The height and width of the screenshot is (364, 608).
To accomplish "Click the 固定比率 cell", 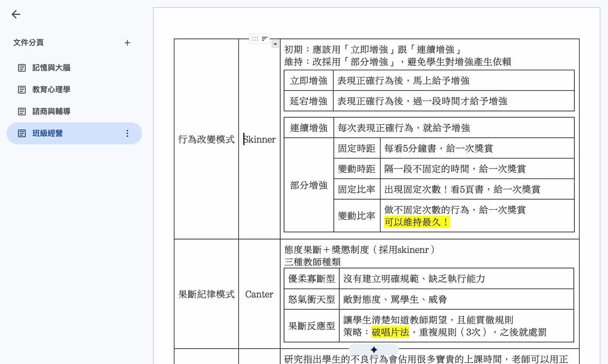I will point(357,189).
